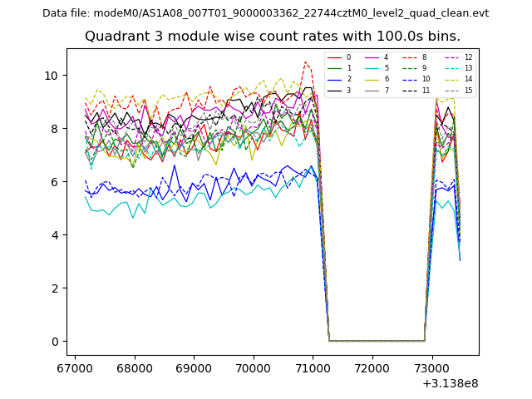
Task: Click legend label 7
Action: click(386, 90)
